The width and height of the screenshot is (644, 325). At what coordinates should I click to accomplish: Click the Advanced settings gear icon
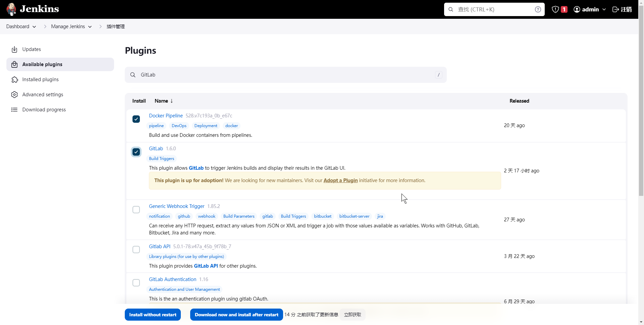click(x=14, y=95)
